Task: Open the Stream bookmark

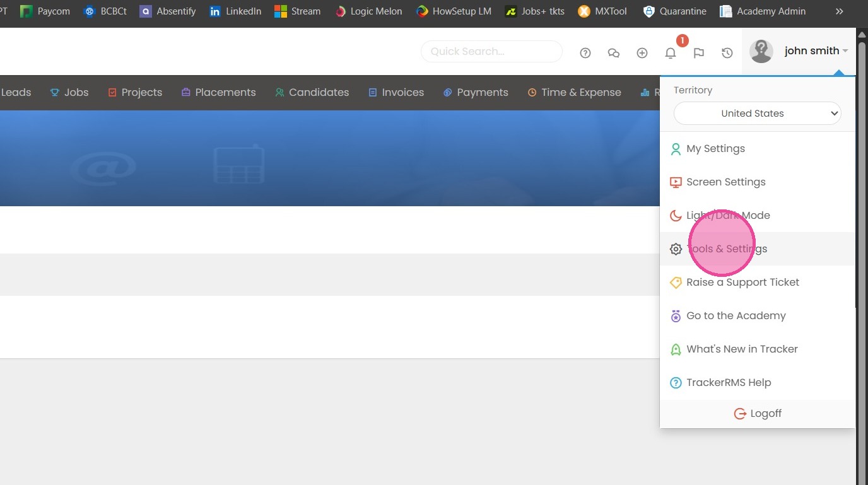Action: point(297,11)
